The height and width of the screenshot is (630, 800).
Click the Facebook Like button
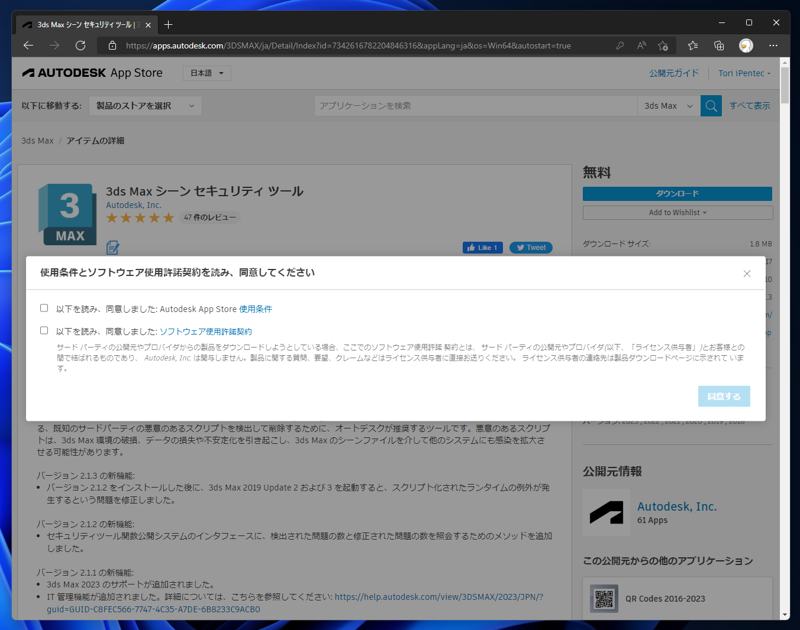pyautogui.click(x=483, y=247)
